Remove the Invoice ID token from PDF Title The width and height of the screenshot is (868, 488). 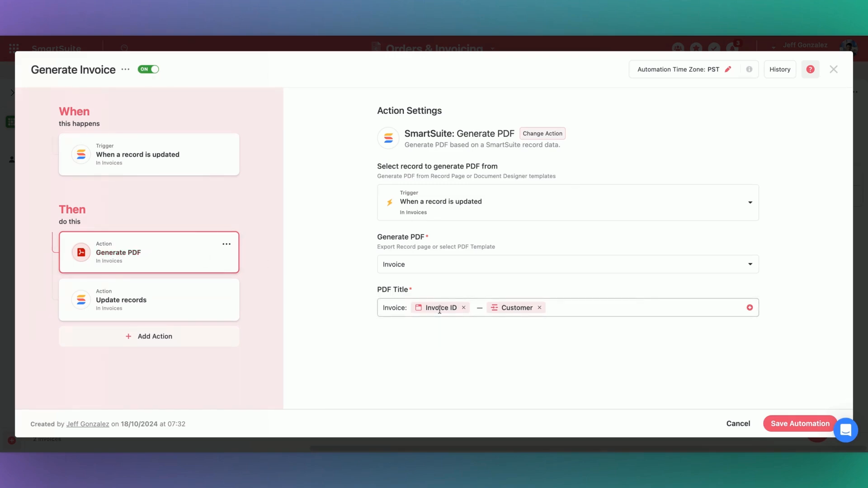(x=463, y=308)
